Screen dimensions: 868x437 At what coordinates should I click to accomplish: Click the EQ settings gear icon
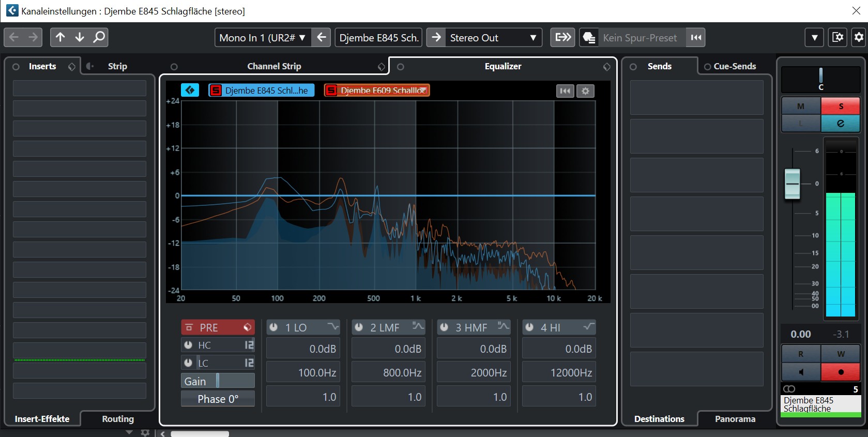pos(585,91)
